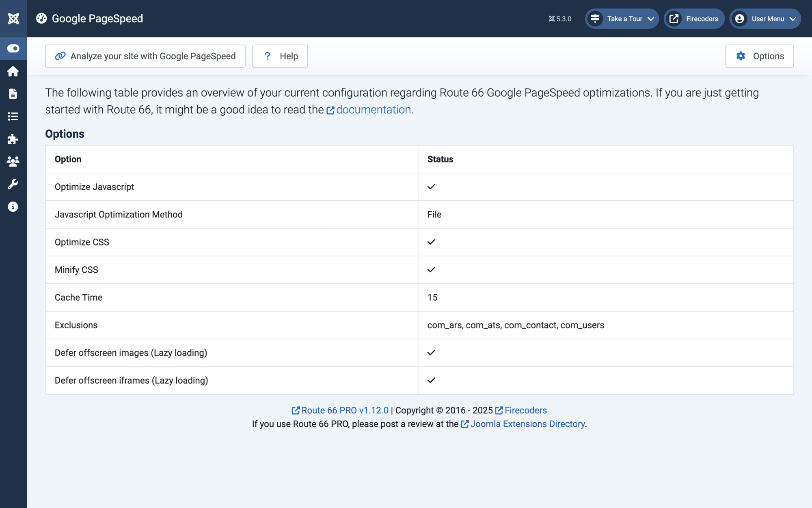Open the Firecoders site button

[x=694, y=19]
